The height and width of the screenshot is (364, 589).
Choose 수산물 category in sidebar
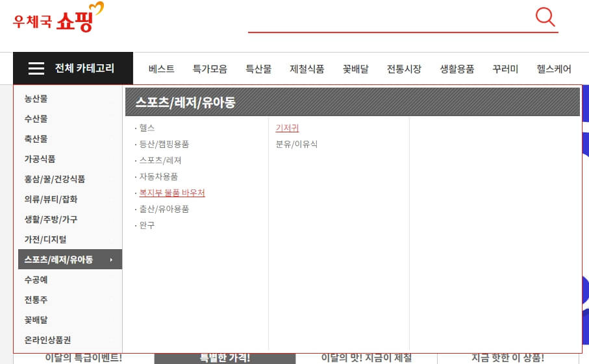pos(36,119)
